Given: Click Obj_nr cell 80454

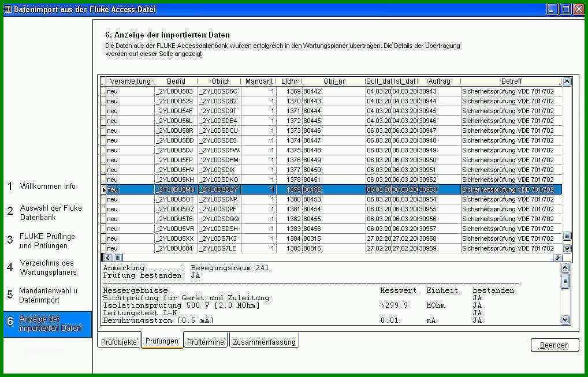Looking at the screenshot, I should click(334, 209).
